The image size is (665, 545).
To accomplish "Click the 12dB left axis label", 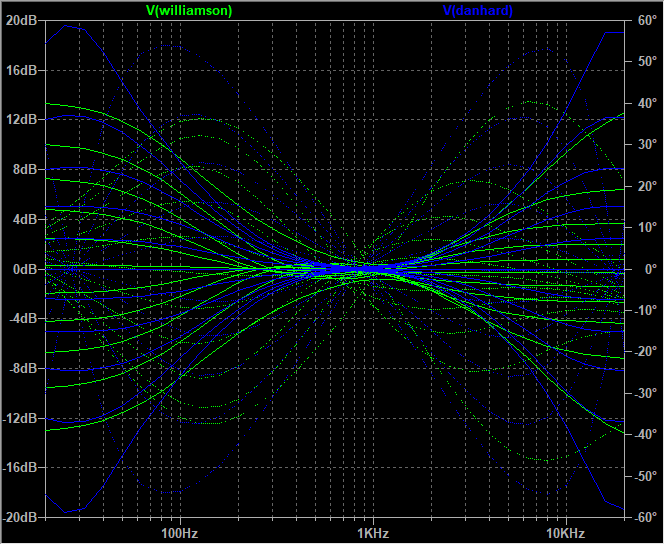I will tap(21, 120).
